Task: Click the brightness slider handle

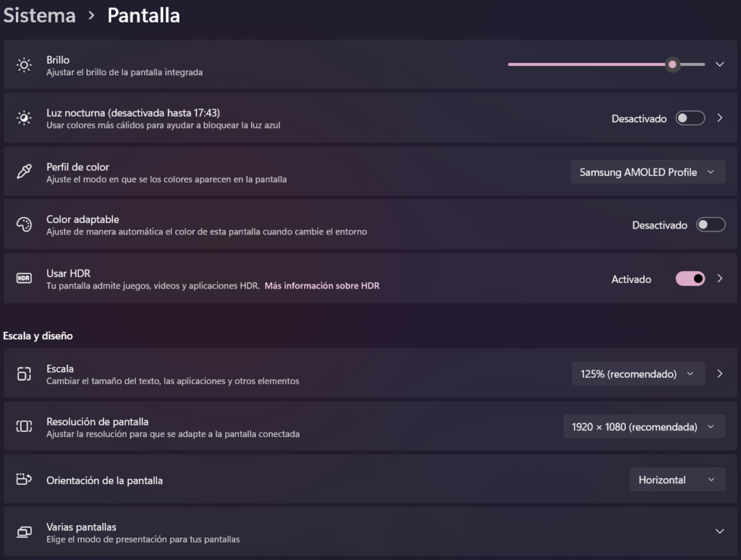Action: 673,64
